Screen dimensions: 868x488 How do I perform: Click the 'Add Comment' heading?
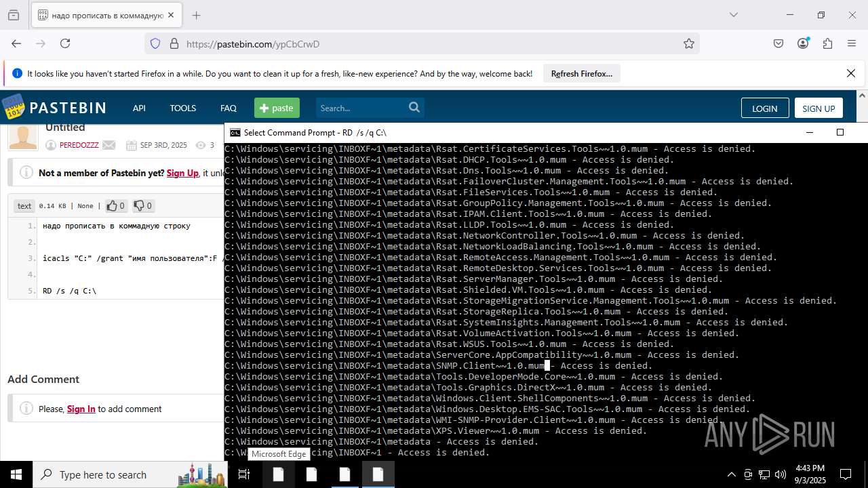click(x=43, y=379)
